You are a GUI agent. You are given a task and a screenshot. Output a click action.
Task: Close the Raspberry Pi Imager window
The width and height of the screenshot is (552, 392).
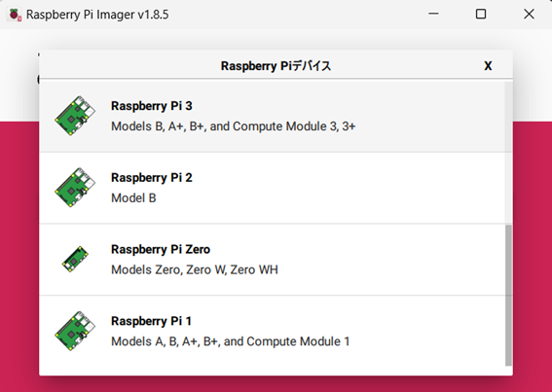tap(529, 14)
